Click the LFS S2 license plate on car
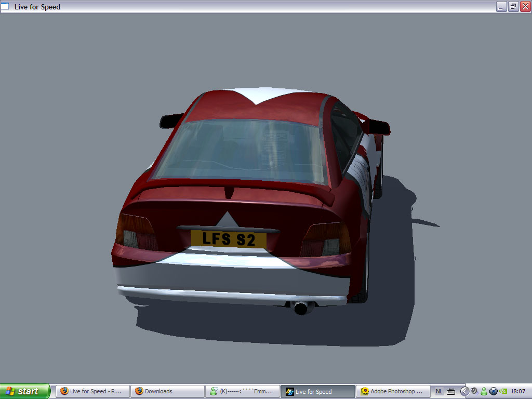The width and height of the screenshot is (532, 399). (229, 239)
